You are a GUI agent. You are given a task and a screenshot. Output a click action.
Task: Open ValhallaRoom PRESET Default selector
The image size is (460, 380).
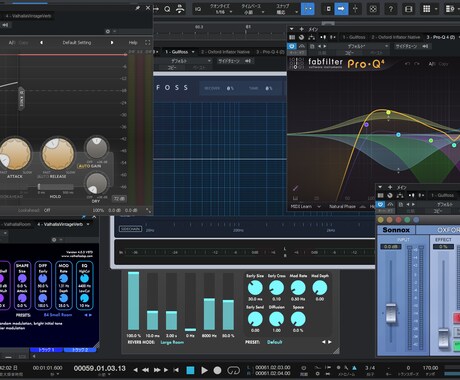click(274, 342)
